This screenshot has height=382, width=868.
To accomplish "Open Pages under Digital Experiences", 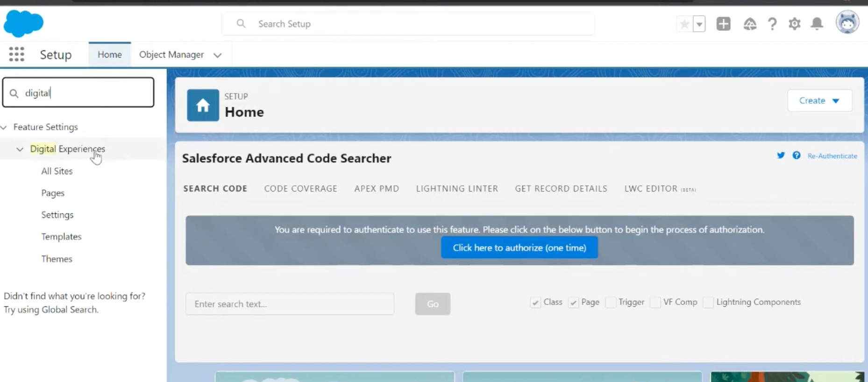I will (x=53, y=193).
